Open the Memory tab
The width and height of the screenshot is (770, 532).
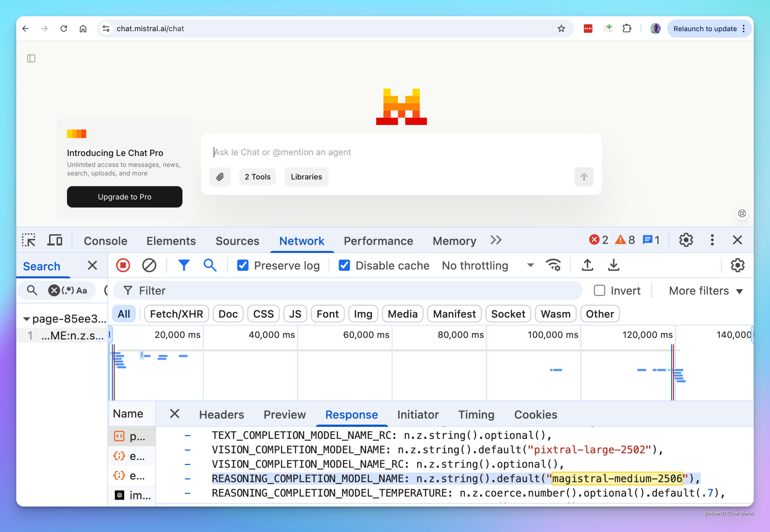[x=454, y=241]
